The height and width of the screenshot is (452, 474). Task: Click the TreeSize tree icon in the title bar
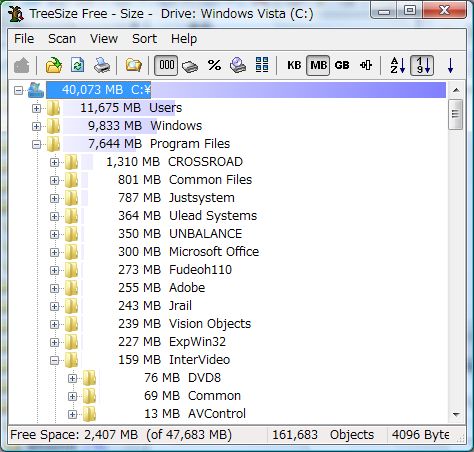pyautogui.click(x=16, y=14)
